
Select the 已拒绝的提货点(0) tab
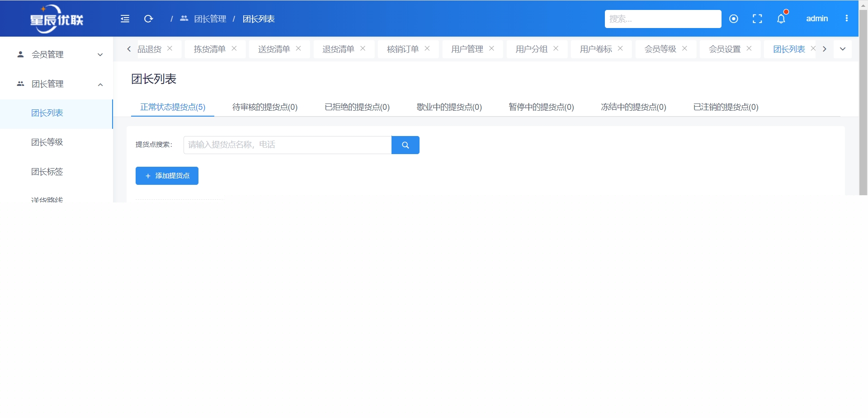357,107
